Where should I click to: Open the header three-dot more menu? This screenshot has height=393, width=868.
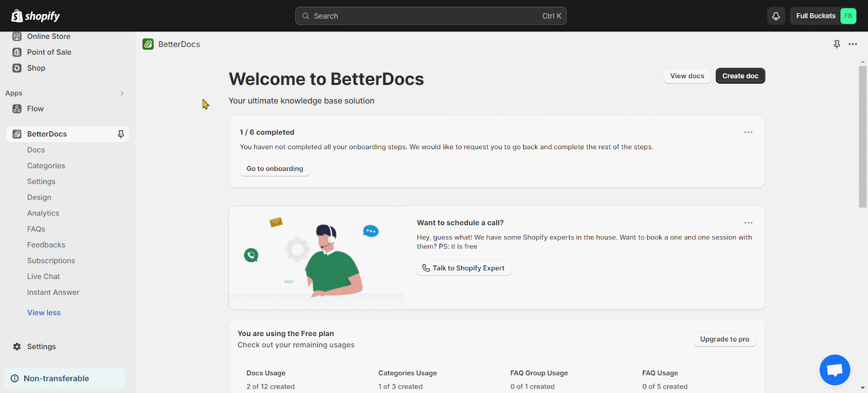coord(853,44)
